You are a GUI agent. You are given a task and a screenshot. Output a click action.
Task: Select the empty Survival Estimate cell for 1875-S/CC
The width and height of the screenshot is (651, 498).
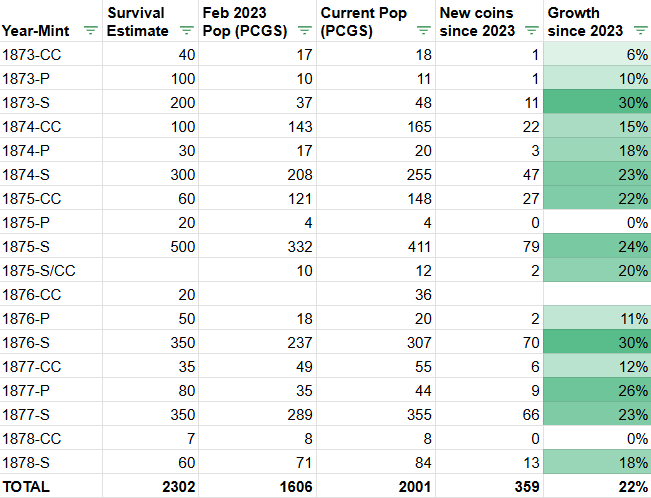[x=150, y=270]
